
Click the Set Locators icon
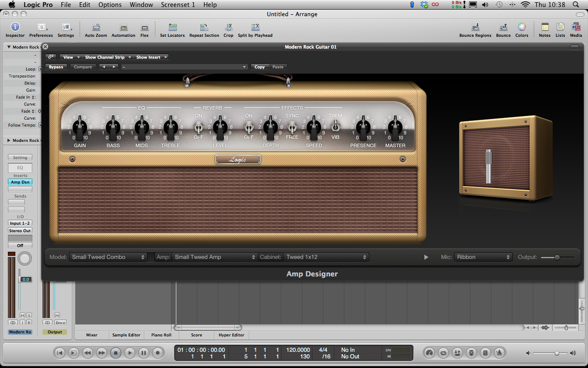[172, 28]
